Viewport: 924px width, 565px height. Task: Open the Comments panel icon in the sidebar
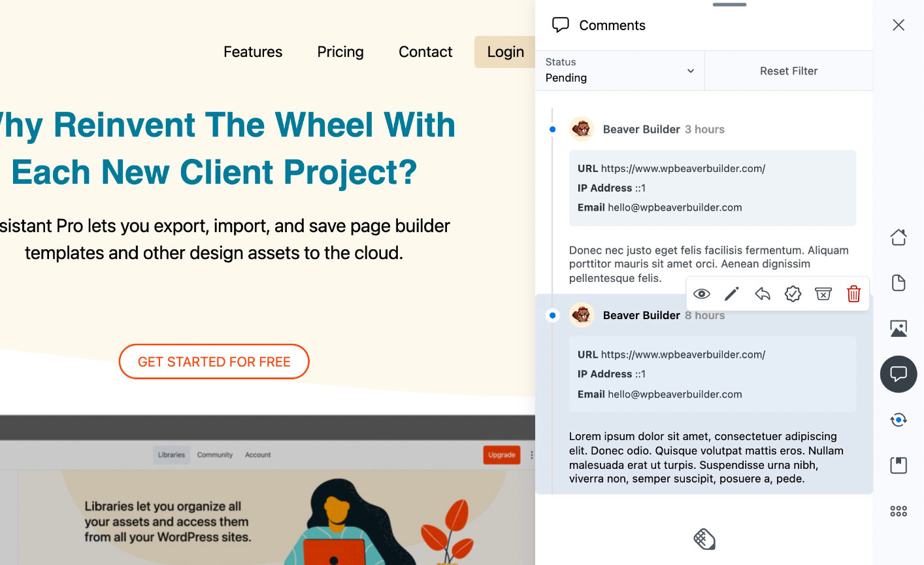[898, 374]
